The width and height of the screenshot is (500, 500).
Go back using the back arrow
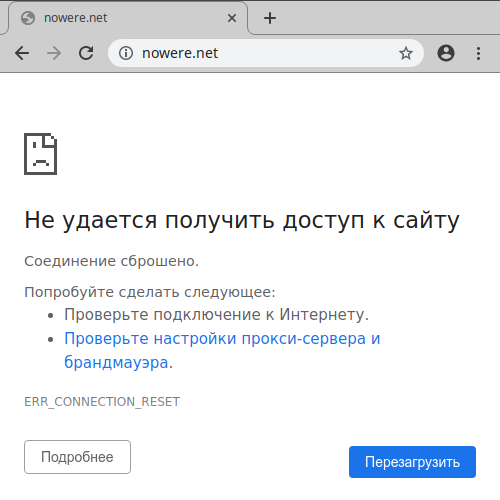(x=22, y=53)
